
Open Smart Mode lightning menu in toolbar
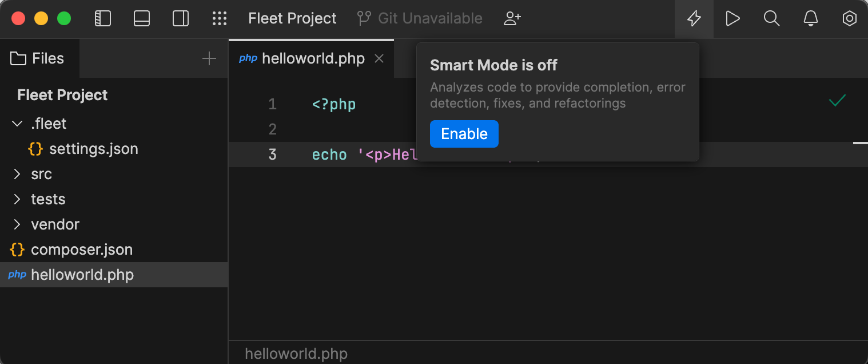coord(694,18)
